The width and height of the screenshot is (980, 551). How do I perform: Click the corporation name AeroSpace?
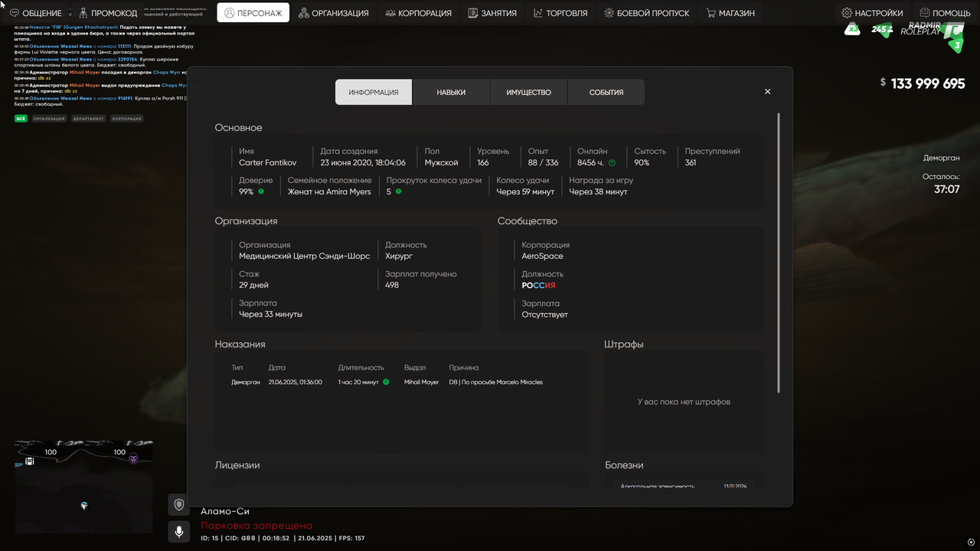click(542, 256)
